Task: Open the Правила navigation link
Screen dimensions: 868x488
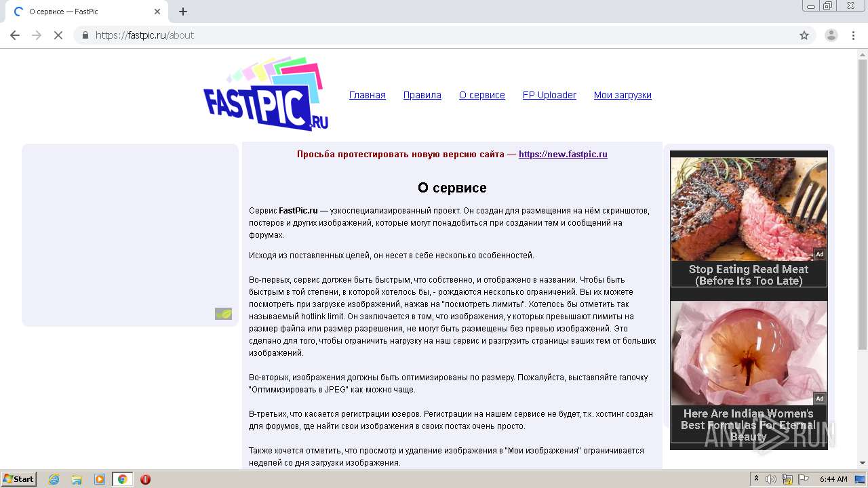Action: [422, 95]
